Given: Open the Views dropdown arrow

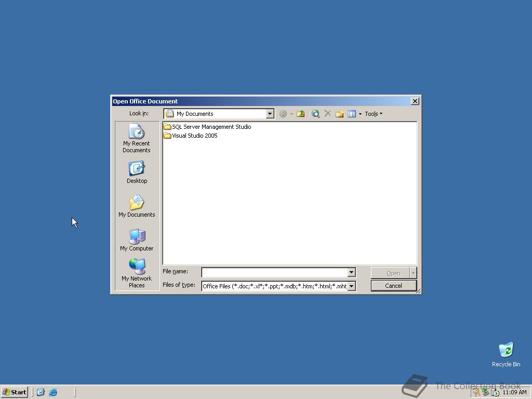Looking at the screenshot, I should click(360, 114).
